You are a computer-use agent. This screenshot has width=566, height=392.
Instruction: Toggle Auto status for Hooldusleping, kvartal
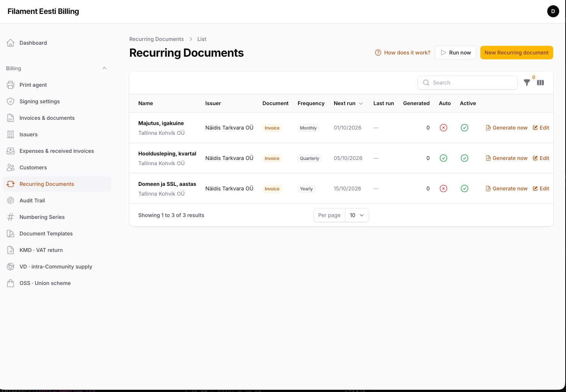point(443,158)
